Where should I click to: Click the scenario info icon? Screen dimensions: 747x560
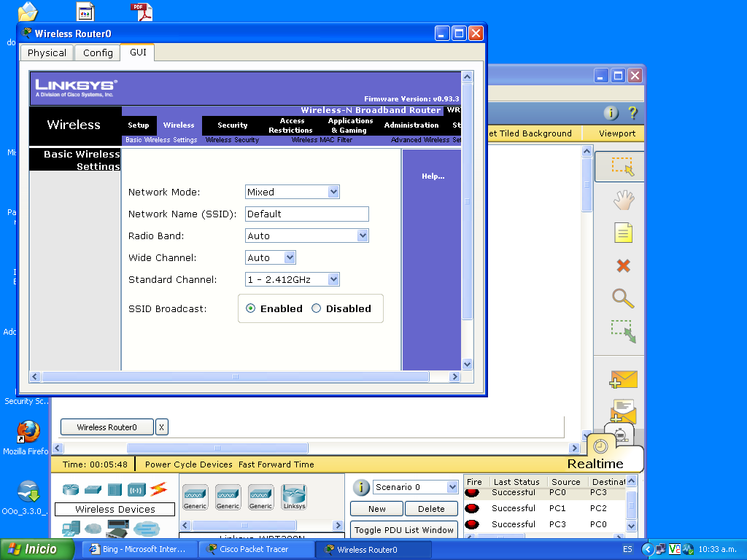361,487
